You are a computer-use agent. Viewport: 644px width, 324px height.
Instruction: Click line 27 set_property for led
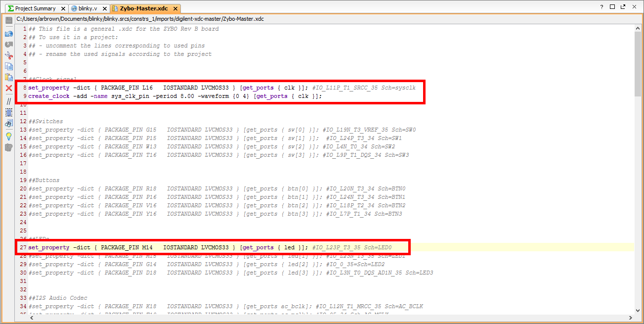[210, 247]
